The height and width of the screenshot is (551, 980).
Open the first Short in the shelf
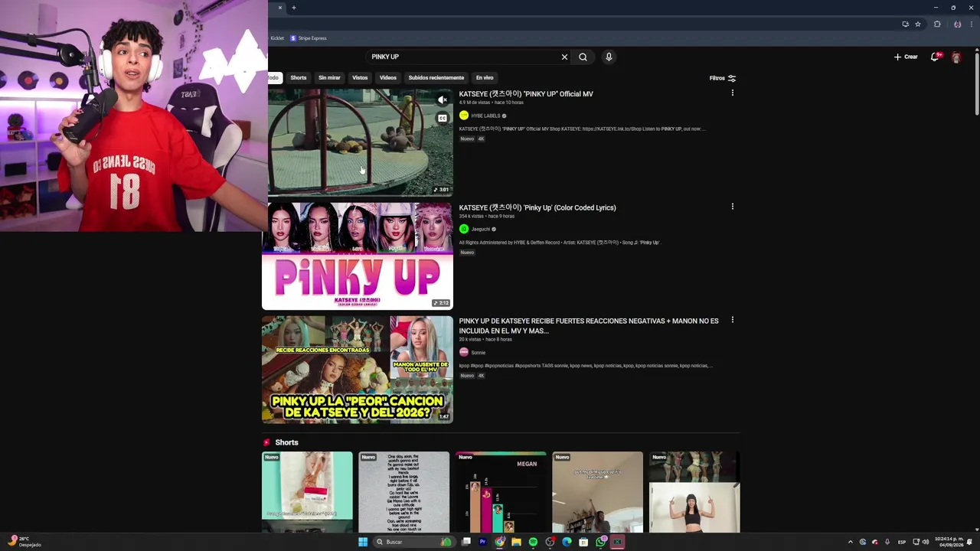click(x=307, y=492)
